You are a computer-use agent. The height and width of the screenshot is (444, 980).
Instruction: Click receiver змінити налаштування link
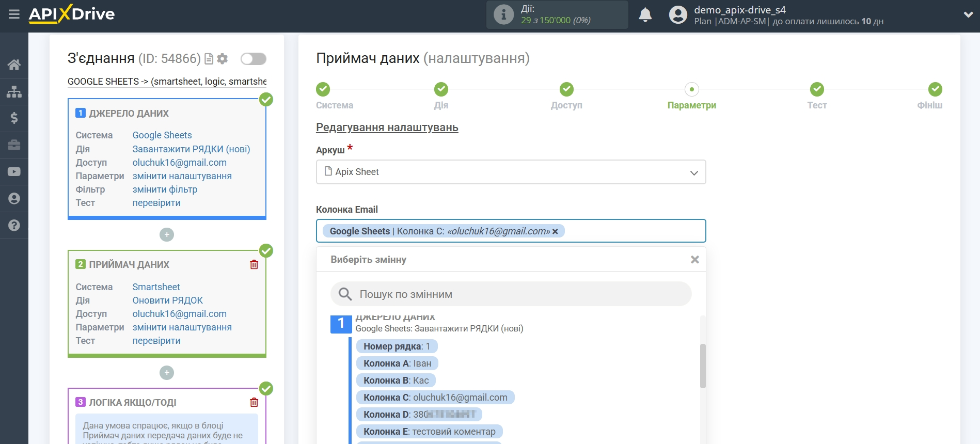[x=182, y=327]
